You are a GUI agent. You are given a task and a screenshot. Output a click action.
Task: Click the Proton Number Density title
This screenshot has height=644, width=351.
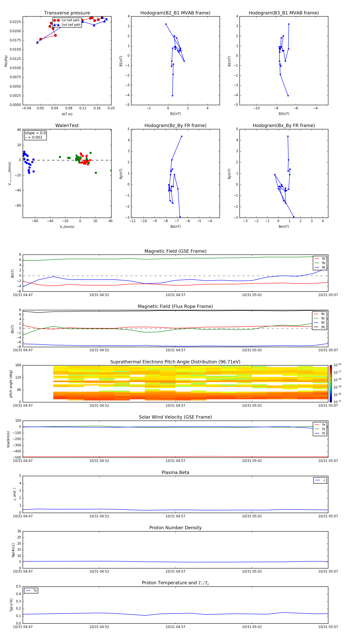pos(175,527)
